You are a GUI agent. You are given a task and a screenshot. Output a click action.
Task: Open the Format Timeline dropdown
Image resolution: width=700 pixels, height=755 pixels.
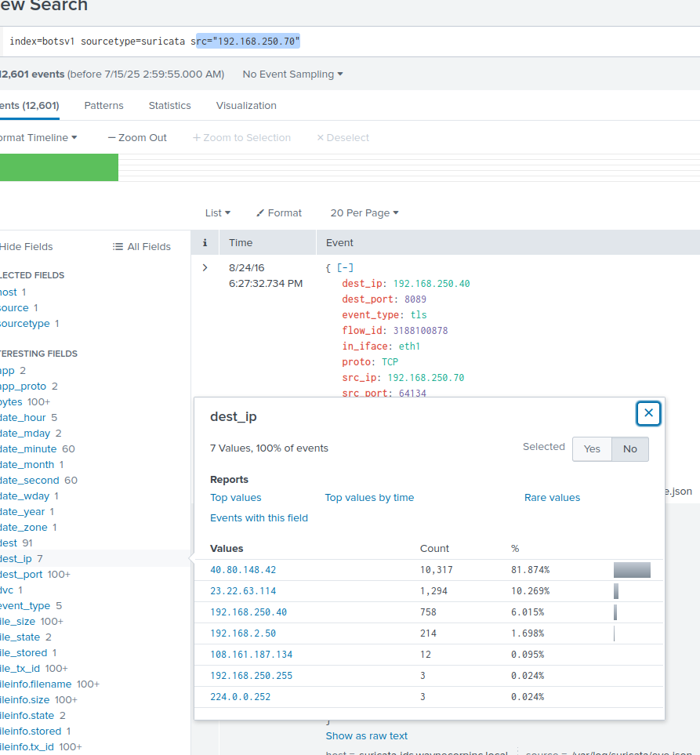click(x=38, y=138)
